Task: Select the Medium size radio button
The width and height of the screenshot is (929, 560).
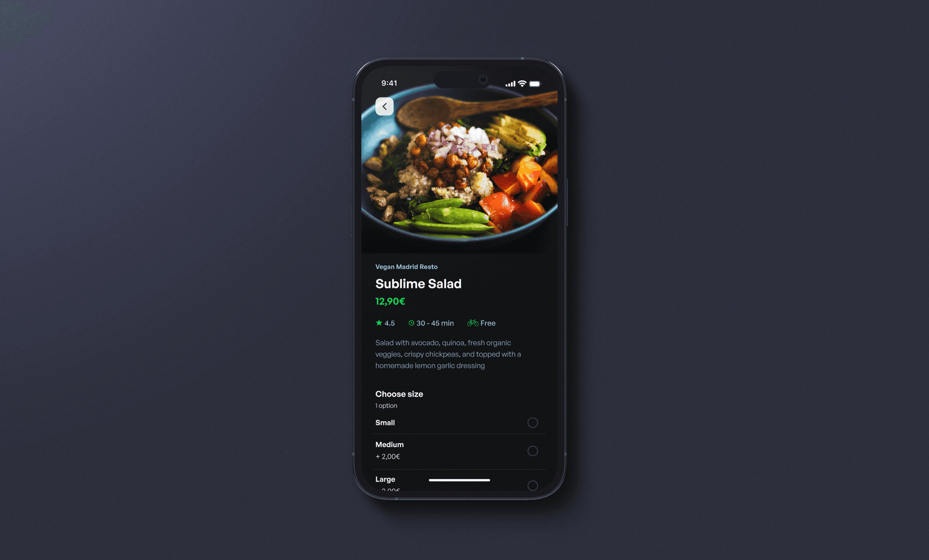Action: point(533,451)
